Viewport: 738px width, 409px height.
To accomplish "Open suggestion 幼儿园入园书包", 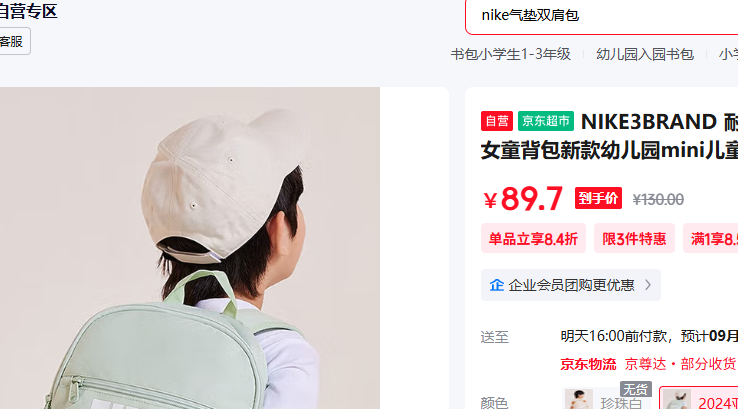I will point(645,54).
